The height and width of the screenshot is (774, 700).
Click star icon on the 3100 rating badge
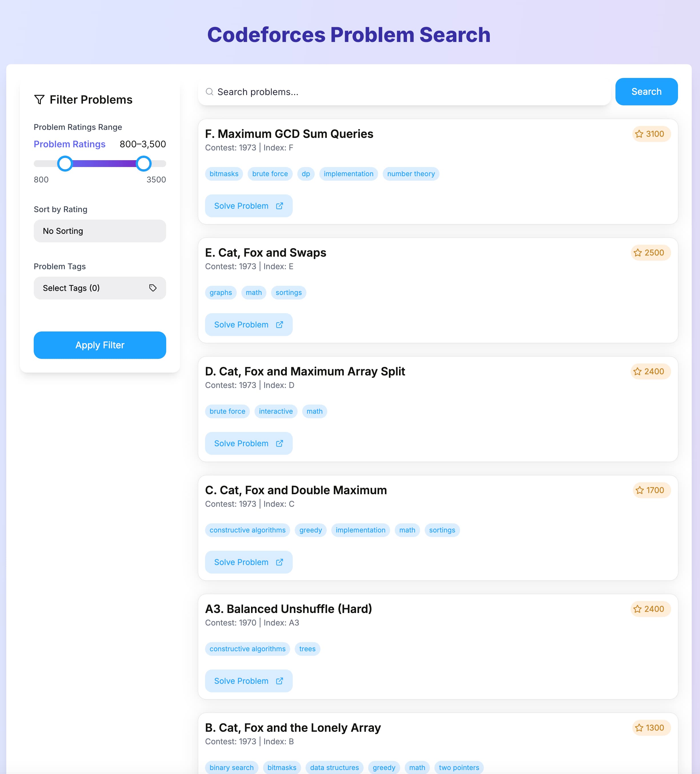[x=639, y=134]
